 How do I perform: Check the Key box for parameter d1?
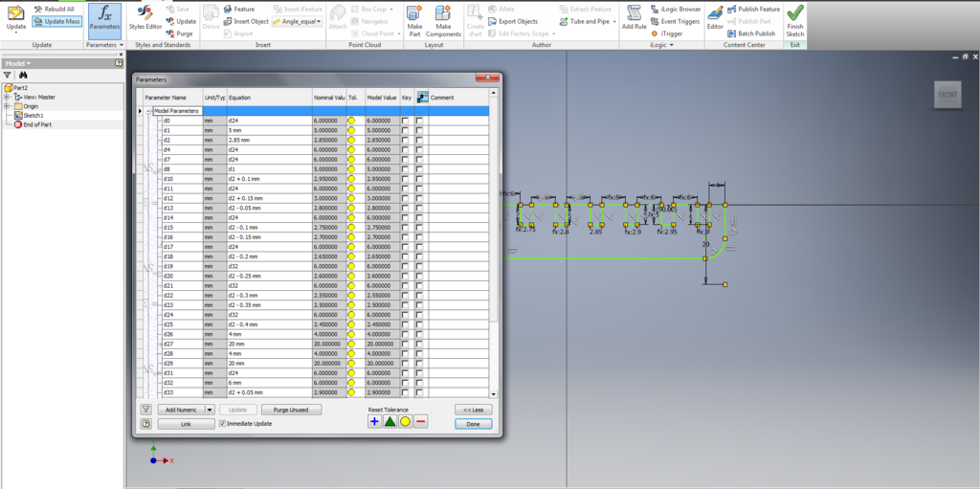407,130
